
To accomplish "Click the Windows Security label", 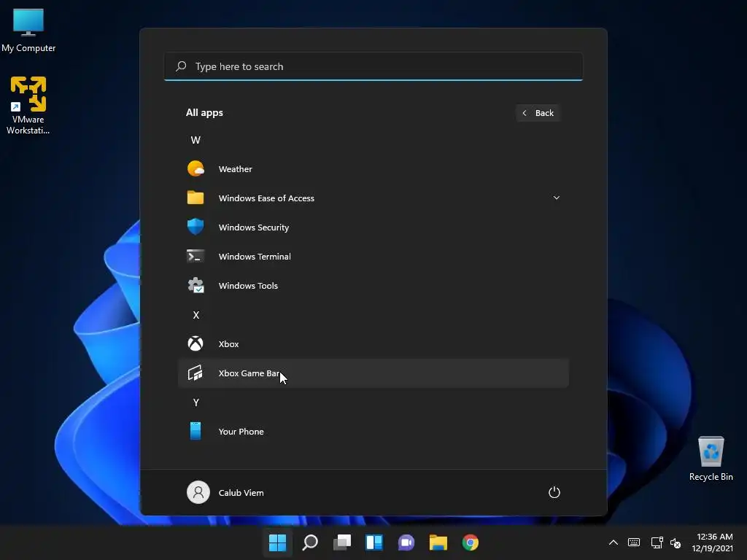I will coord(253,227).
